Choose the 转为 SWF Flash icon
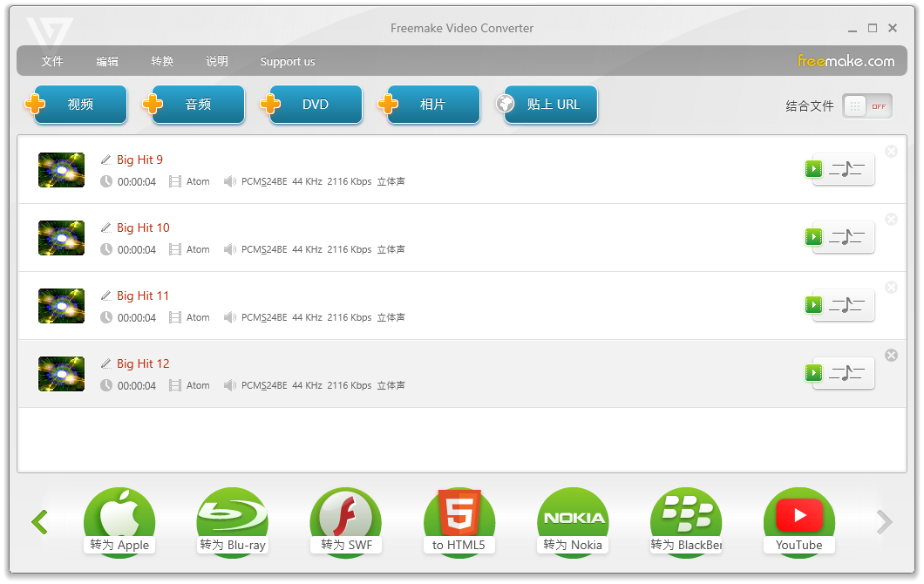924x584 pixels. click(x=346, y=521)
